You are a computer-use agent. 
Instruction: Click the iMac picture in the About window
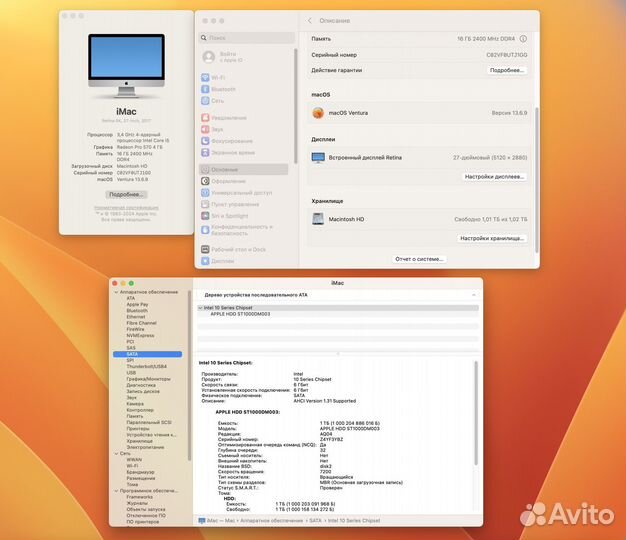tap(126, 66)
